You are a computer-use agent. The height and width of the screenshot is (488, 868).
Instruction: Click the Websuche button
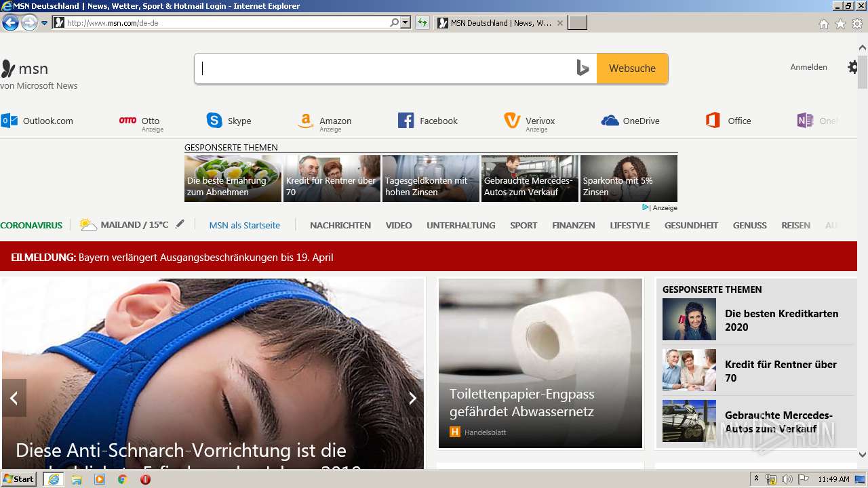(x=632, y=68)
